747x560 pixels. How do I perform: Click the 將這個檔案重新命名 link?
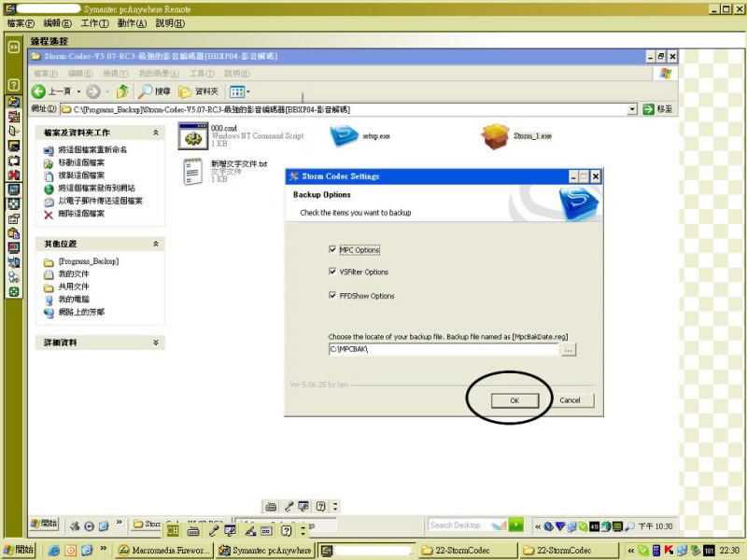92,150
